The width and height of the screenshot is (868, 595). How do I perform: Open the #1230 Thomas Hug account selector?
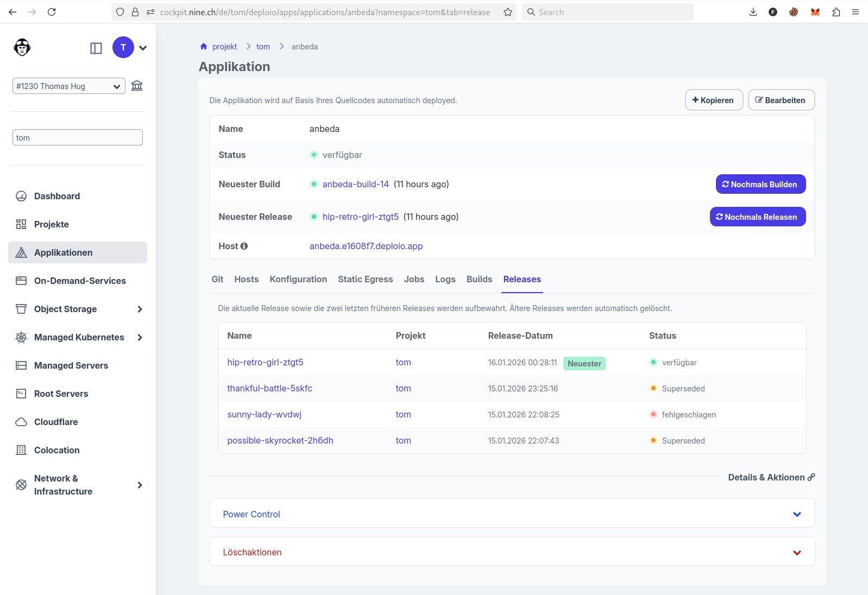[68, 86]
